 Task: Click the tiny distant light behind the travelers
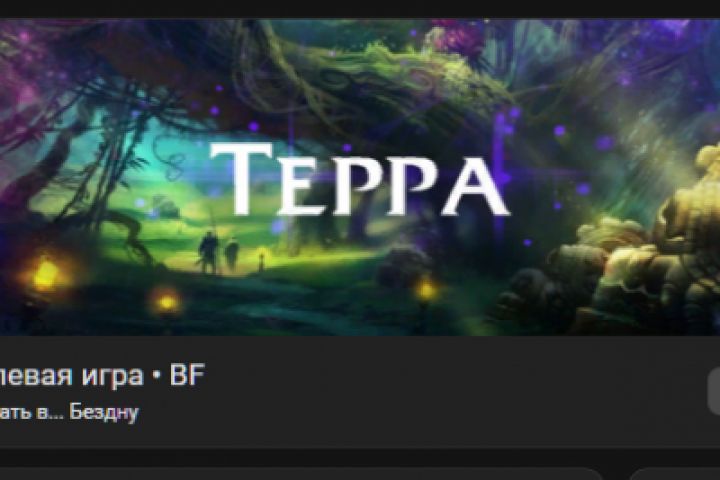[x=262, y=254]
